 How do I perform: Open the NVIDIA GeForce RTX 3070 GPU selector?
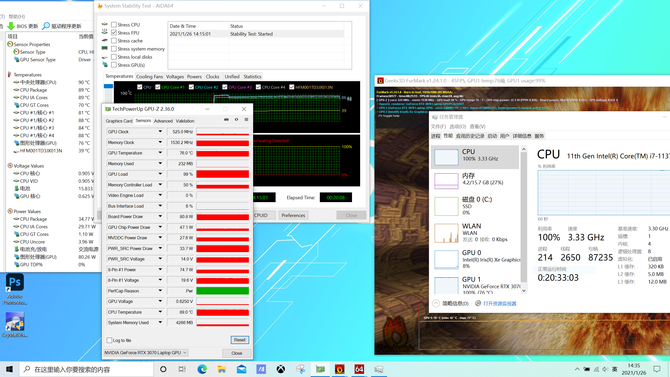[x=146, y=353]
